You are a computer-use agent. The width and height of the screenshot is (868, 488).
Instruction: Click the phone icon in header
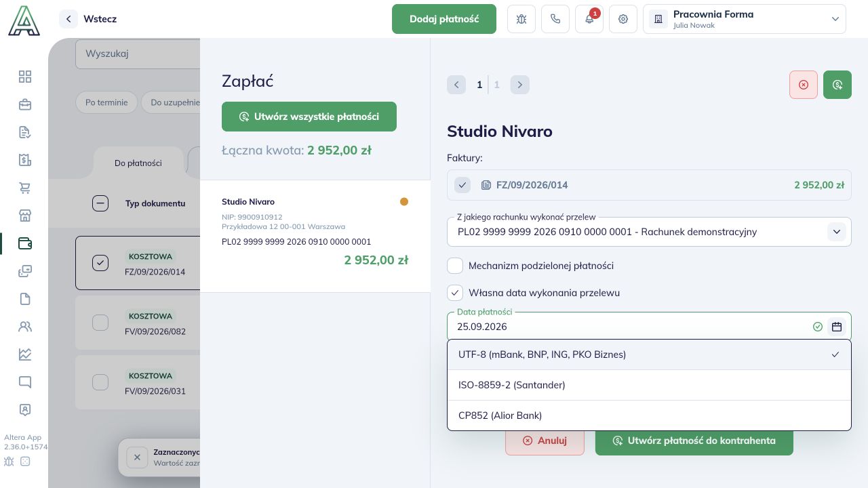555,19
